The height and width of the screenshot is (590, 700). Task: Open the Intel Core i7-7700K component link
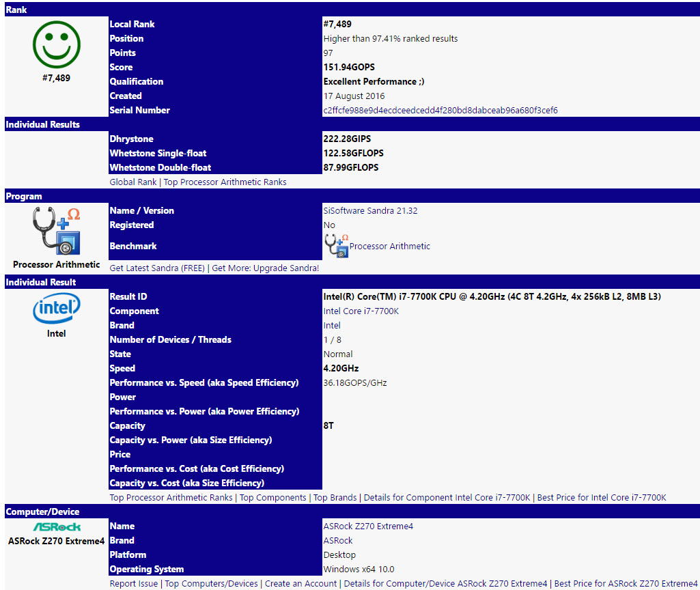361,311
